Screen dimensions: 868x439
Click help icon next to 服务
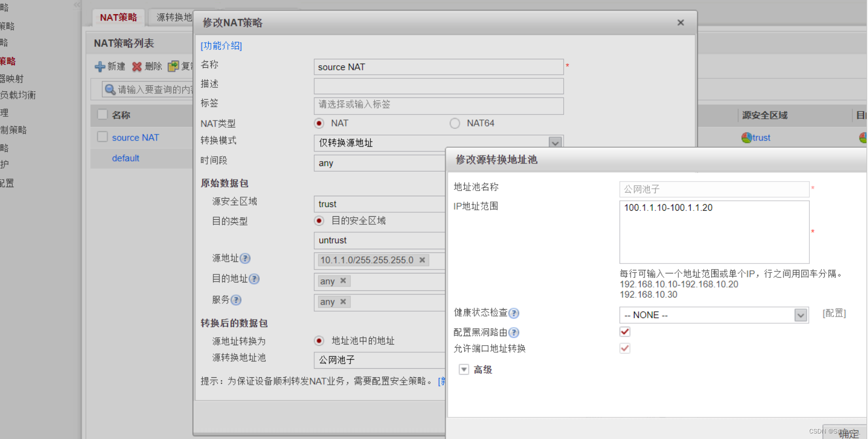pyautogui.click(x=236, y=300)
